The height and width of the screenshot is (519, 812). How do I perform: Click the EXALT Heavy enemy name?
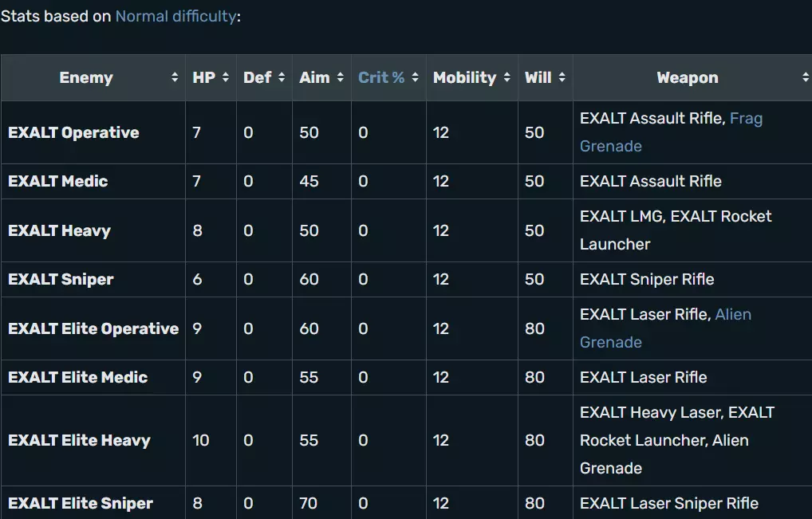[x=59, y=231]
